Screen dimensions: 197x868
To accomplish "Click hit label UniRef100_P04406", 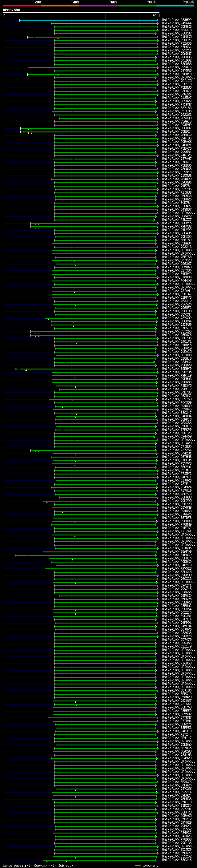I will coord(177,280).
